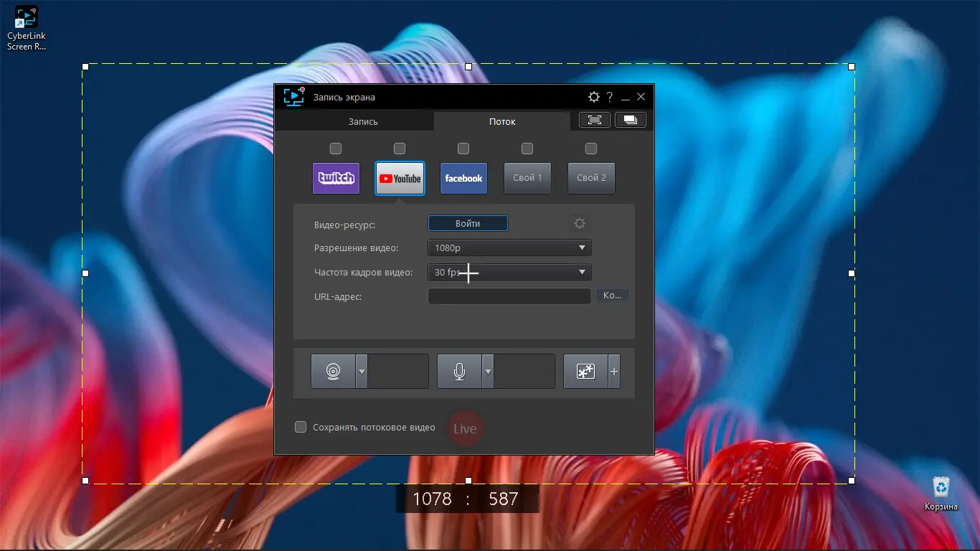The image size is (980, 551).
Task: Toggle the webcam button
Action: click(x=333, y=372)
